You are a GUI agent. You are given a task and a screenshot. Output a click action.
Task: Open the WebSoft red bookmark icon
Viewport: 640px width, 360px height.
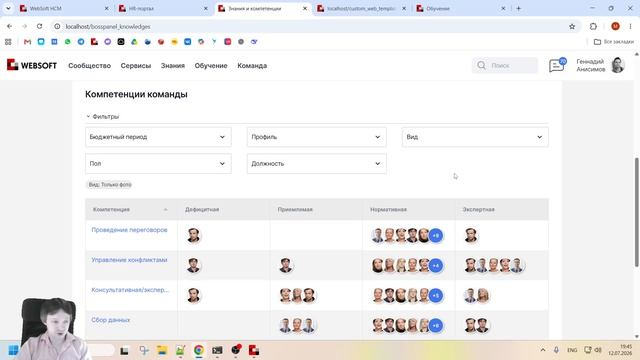tap(94, 42)
